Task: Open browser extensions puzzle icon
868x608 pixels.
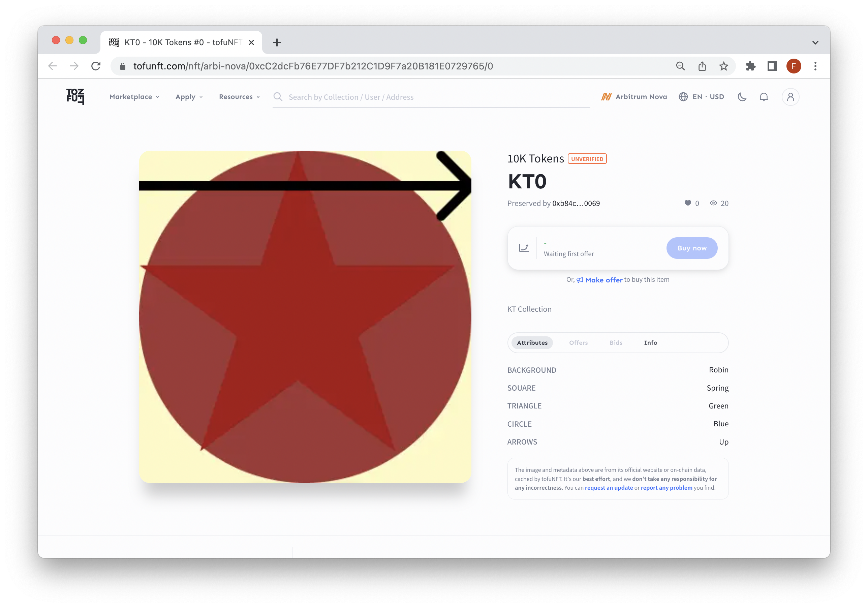Action: click(x=750, y=66)
